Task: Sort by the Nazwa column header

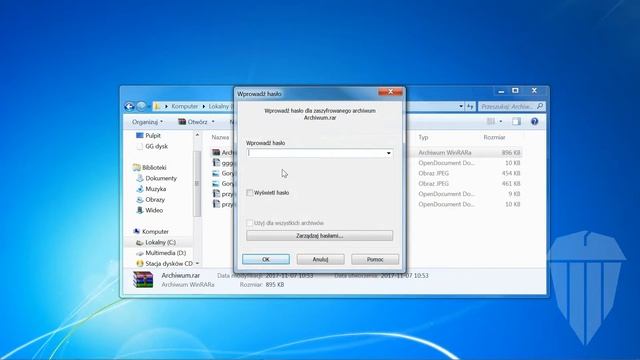Action: click(x=220, y=138)
